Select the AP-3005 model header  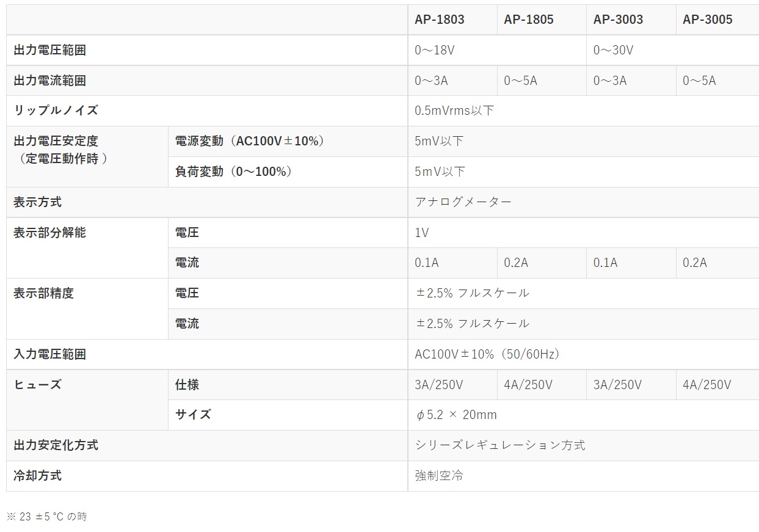click(707, 20)
